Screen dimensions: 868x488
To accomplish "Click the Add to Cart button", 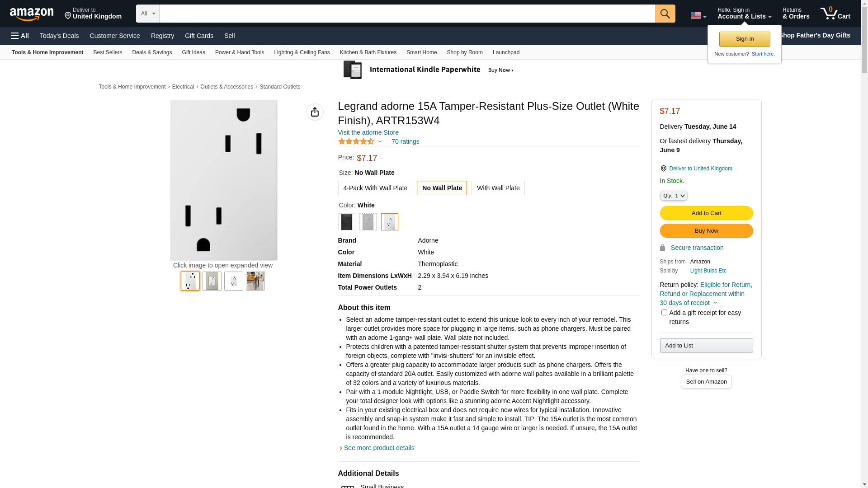I will click(706, 213).
